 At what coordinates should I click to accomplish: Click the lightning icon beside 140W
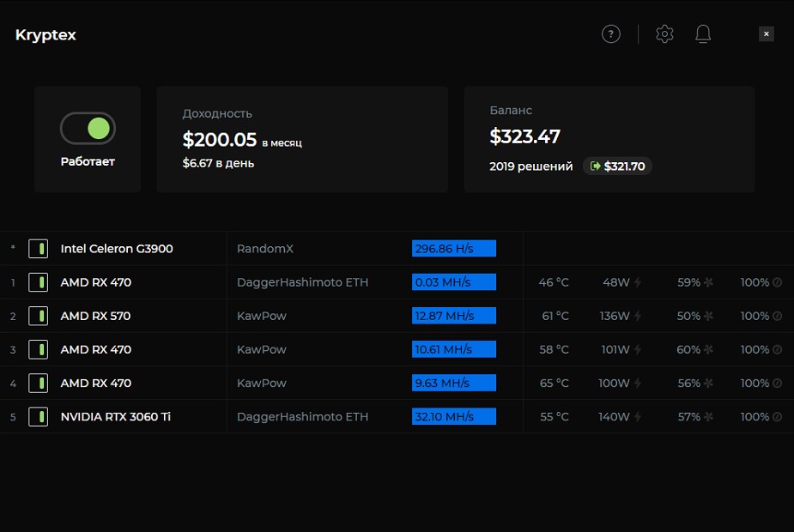click(638, 417)
